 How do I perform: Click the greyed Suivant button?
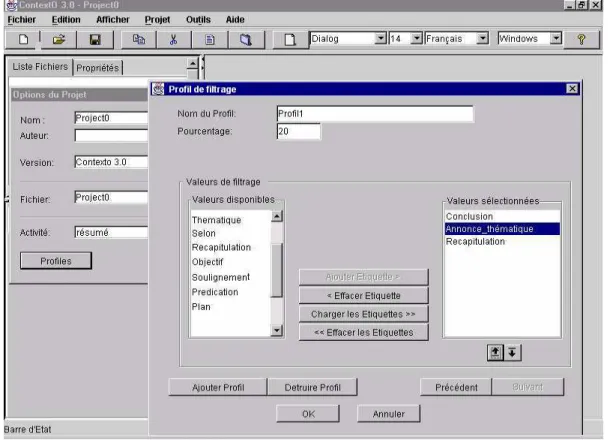pos(528,387)
